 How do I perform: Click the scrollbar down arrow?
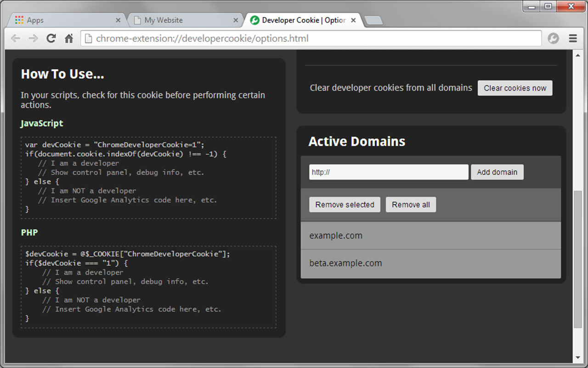(578, 357)
